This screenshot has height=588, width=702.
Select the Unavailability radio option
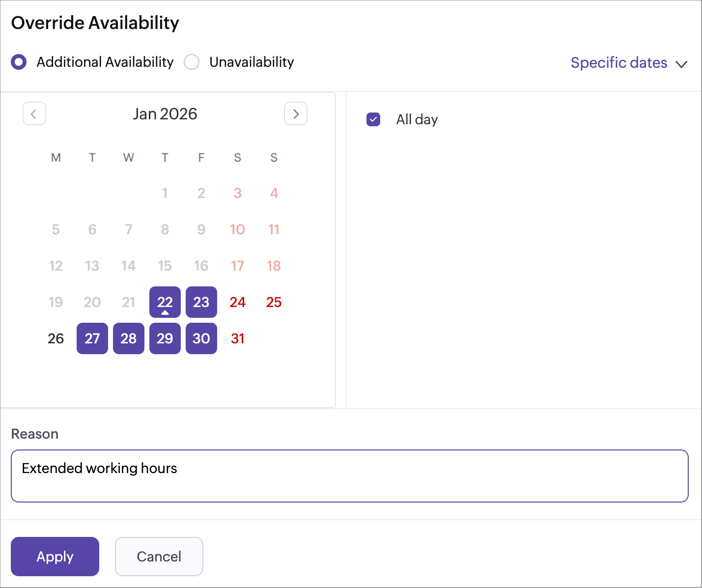click(192, 62)
